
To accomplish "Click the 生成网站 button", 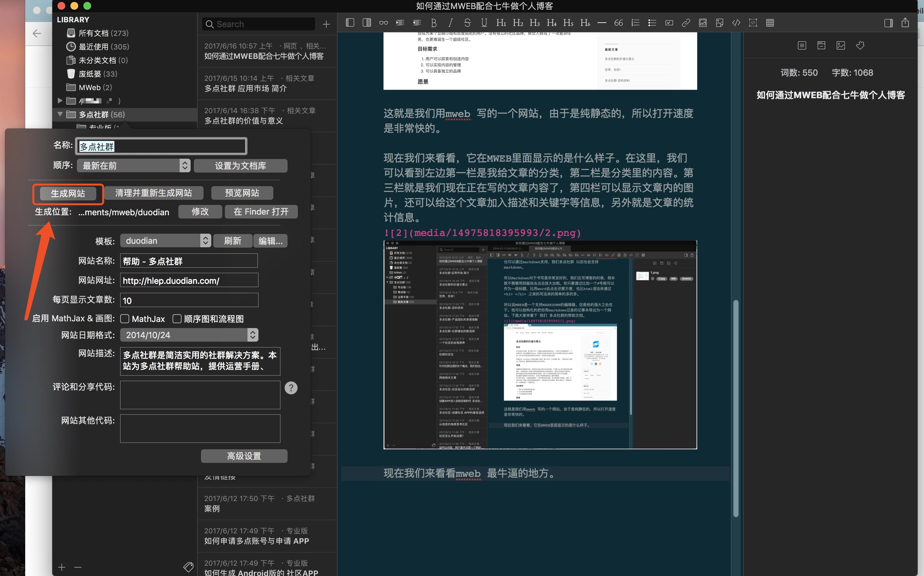I will coord(68,193).
